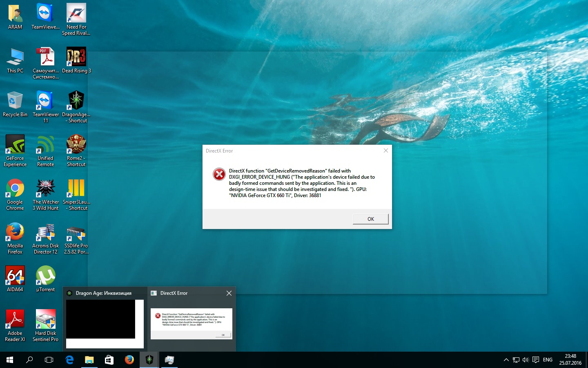The image size is (588, 368).
Task: Launch the µTorrent desktop shortcut
Action: [x=46, y=279]
